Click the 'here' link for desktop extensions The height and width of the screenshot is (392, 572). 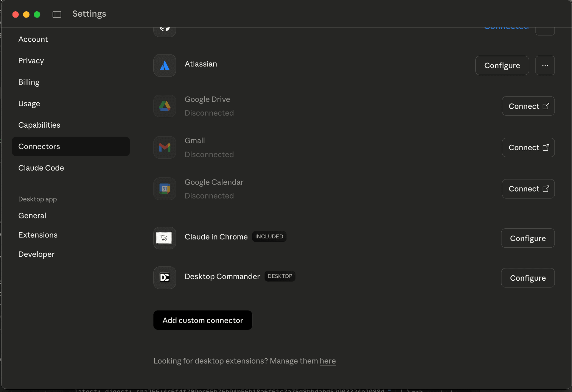[x=327, y=361]
